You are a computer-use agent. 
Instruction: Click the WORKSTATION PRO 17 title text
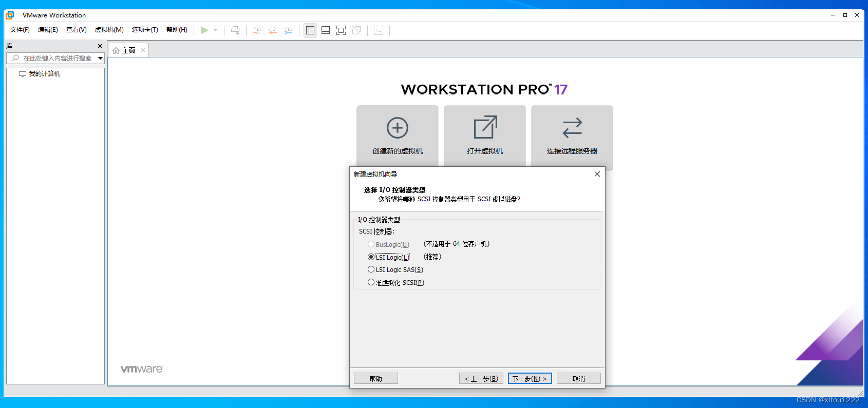coord(484,89)
